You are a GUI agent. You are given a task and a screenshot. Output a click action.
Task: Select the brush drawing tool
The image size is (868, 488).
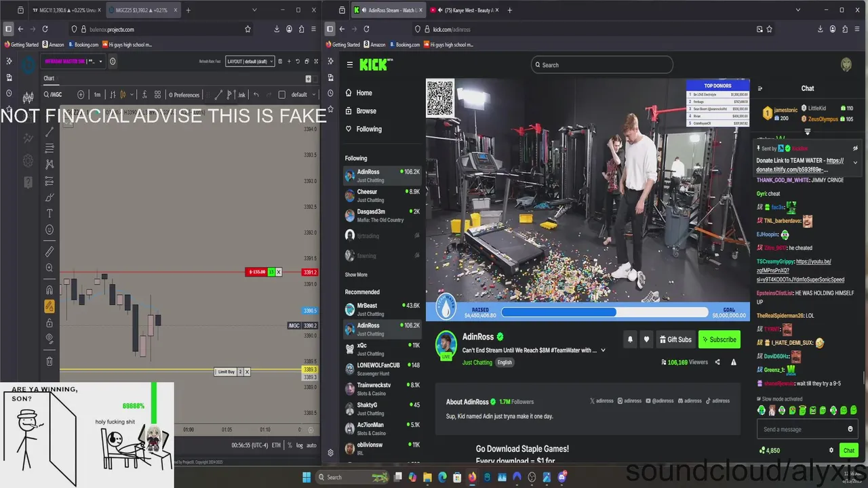click(x=50, y=197)
